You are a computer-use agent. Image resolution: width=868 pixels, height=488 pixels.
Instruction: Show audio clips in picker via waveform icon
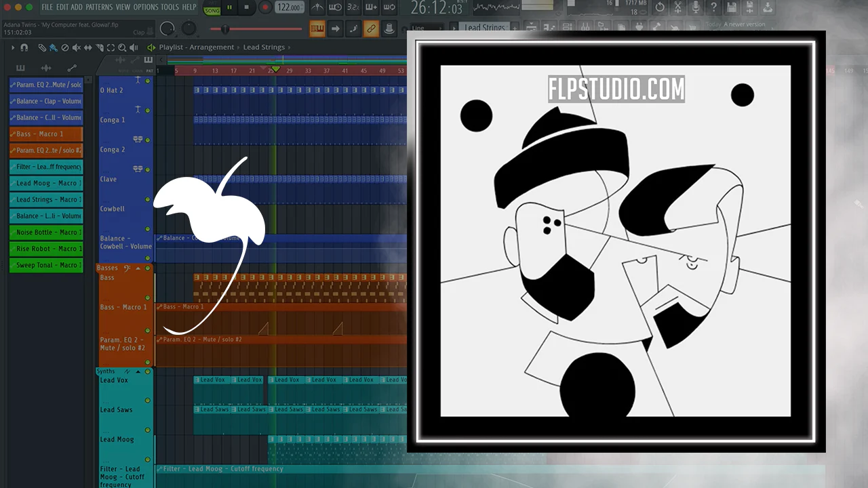point(46,68)
